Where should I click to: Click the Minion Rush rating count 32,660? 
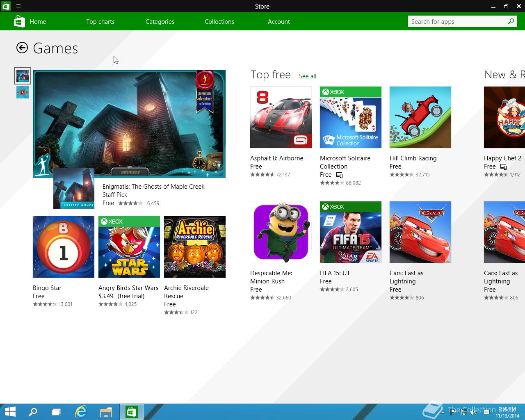[x=283, y=298]
